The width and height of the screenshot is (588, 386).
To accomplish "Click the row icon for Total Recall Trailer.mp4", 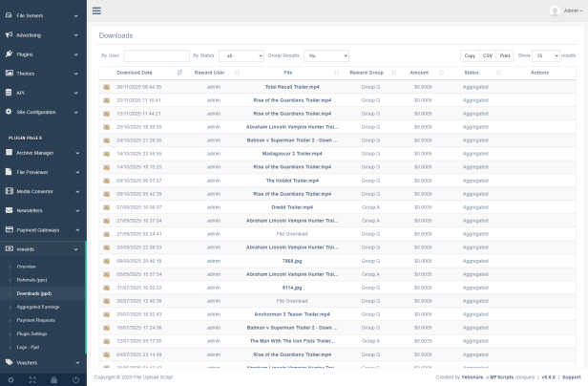I will (x=107, y=86).
